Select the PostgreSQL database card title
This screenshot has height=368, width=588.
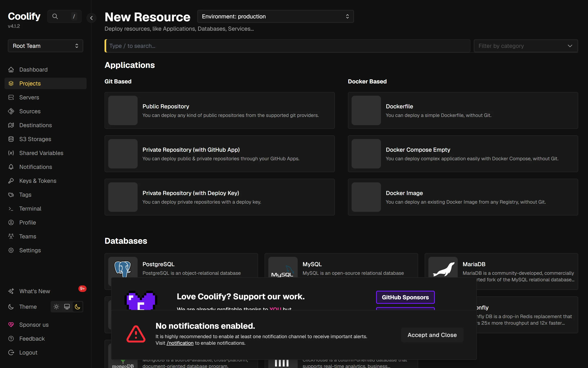click(x=158, y=264)
